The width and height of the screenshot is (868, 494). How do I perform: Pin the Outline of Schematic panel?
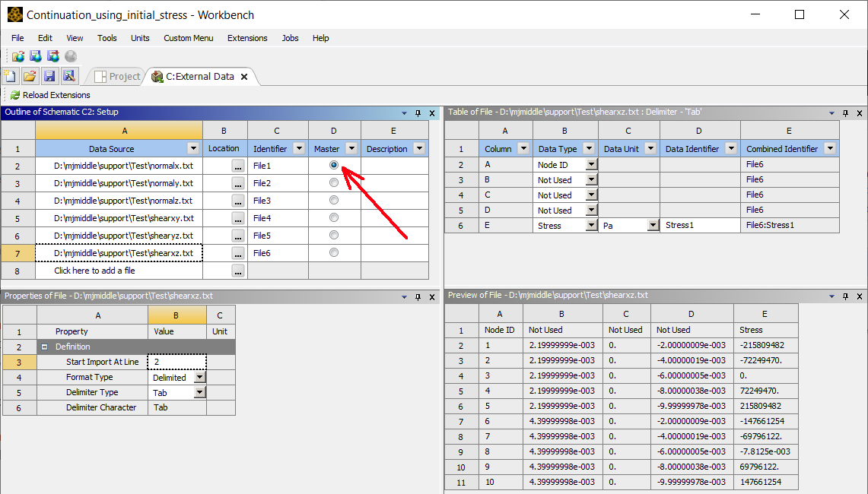(x=418, y=112)
